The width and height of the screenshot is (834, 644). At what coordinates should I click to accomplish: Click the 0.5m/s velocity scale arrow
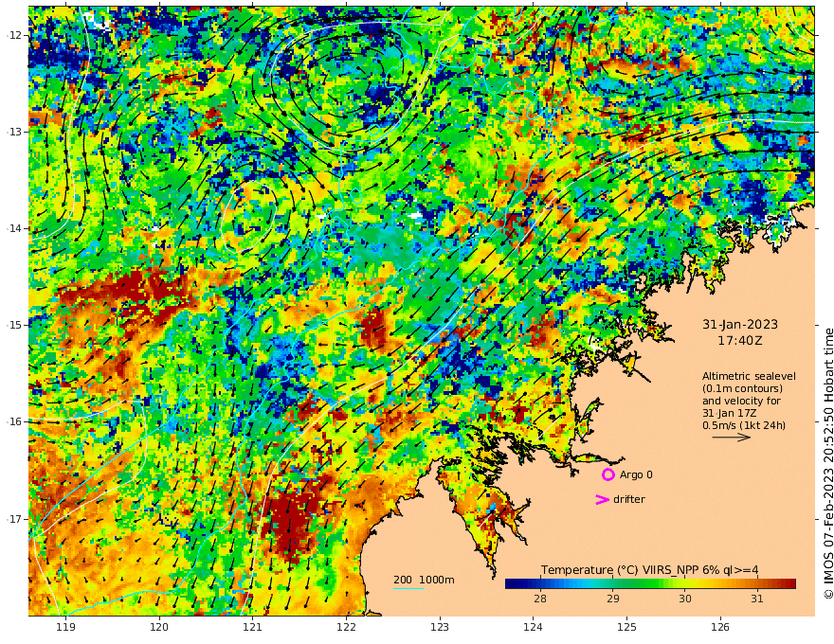[x=732, y=438]
